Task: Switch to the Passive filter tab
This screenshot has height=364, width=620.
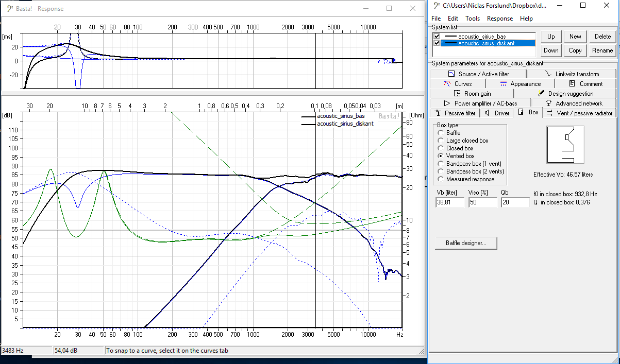Action: pyautogui.click(x=456, y=113)
